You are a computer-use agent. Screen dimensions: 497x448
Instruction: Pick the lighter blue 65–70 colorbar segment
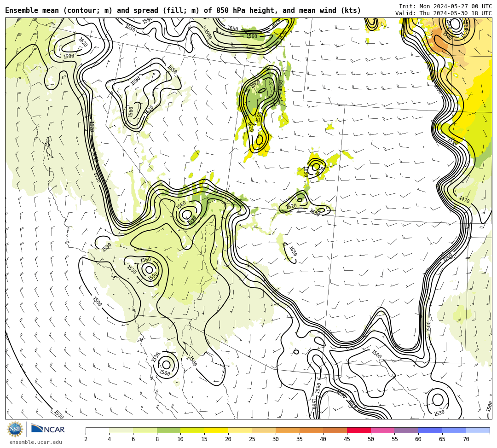point(454,430)
